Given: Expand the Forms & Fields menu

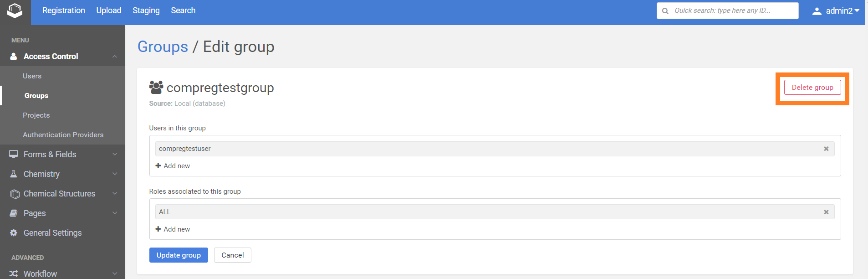Looking at the screenshot, I should [x=115, y=155].
